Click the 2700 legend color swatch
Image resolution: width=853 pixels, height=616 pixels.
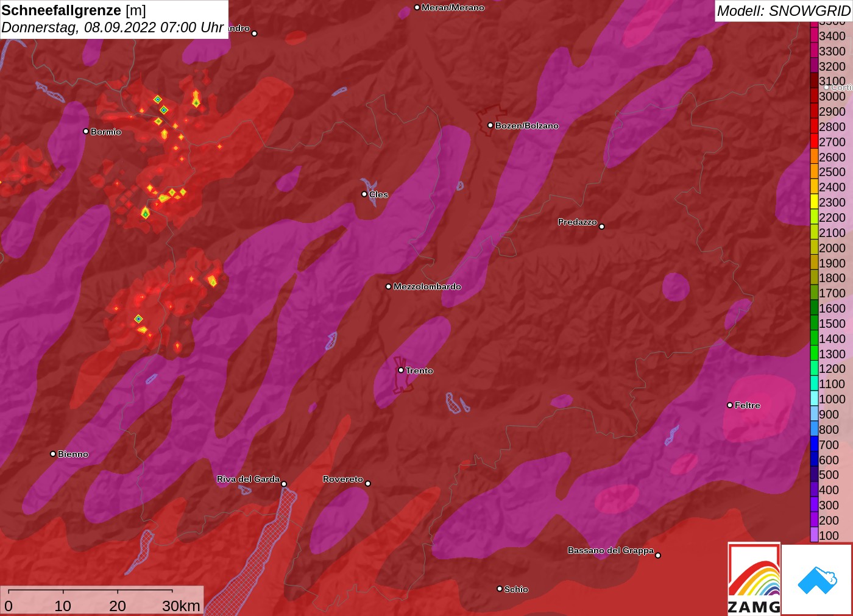(814, 141)
